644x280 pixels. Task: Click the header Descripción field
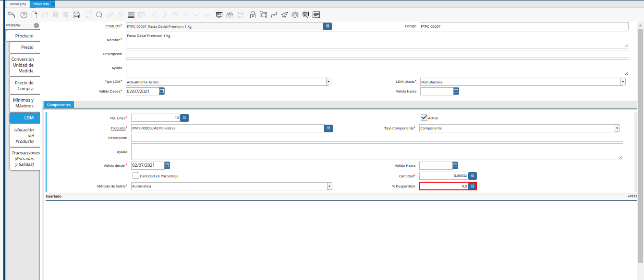tap(377, 54)
